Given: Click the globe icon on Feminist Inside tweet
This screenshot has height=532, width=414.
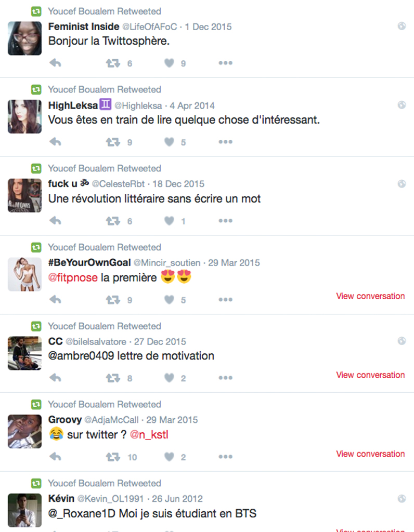Looking at the screenshot, I should [x=402, y=26].
